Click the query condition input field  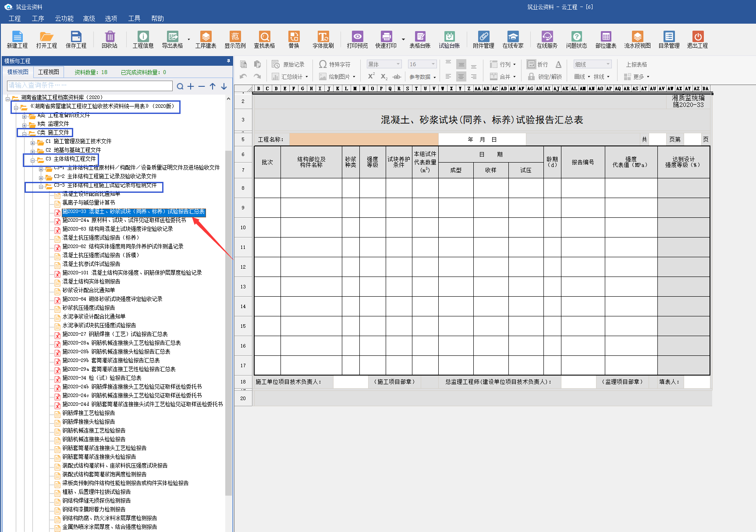coord(90,85)
